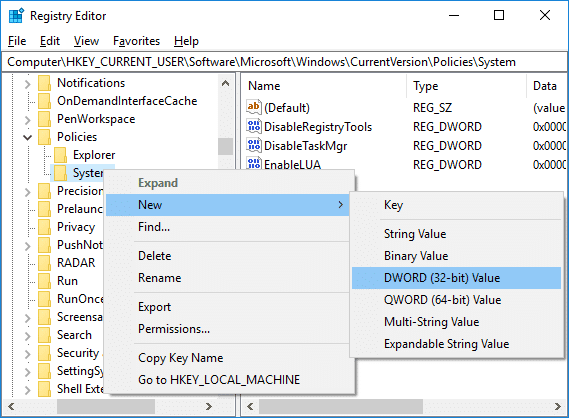Click the (Default) string value icon

point(254,107)
